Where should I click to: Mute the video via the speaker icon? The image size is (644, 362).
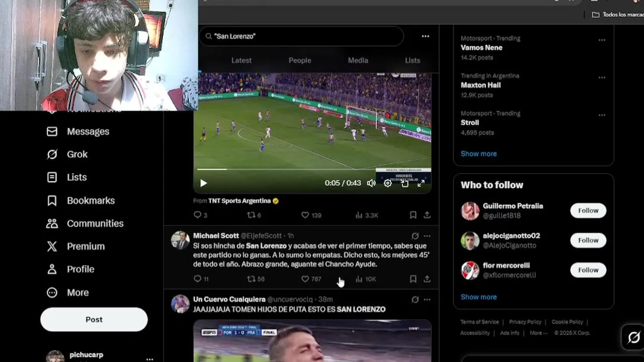pos(371,184)
